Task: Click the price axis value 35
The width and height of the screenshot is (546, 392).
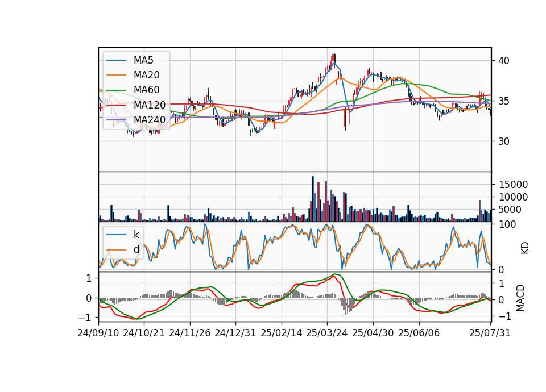Action: 503,101
